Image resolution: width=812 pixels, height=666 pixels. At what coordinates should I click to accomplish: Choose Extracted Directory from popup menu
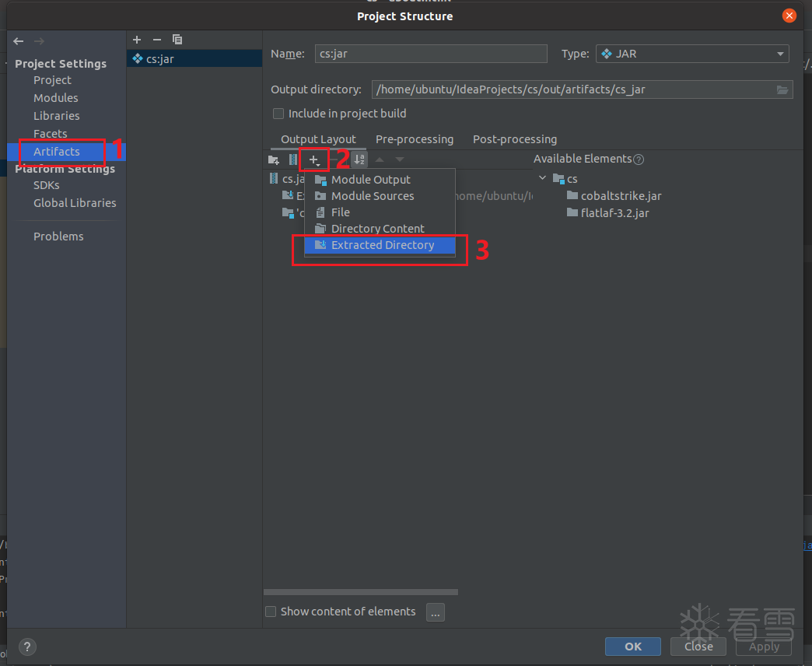coord(380,245)
